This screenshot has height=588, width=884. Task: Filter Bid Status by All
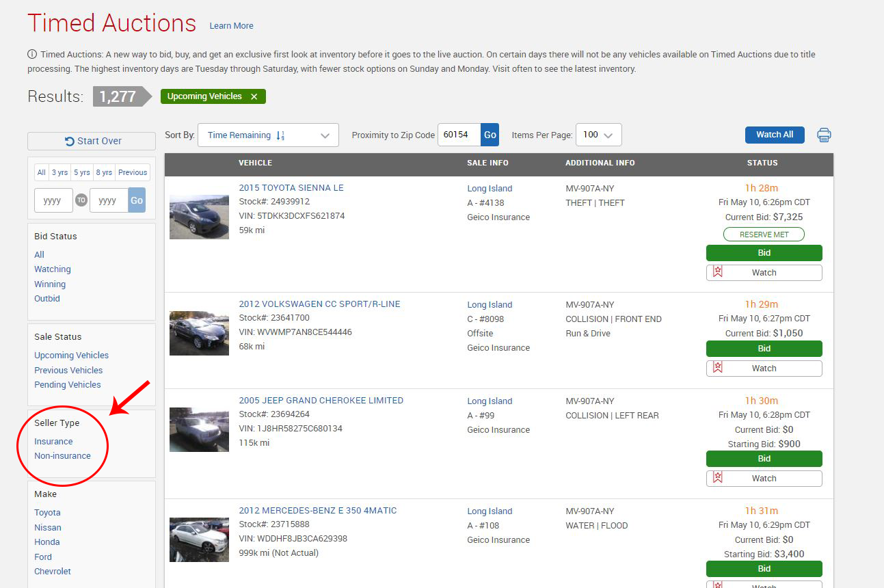point(39,254)
